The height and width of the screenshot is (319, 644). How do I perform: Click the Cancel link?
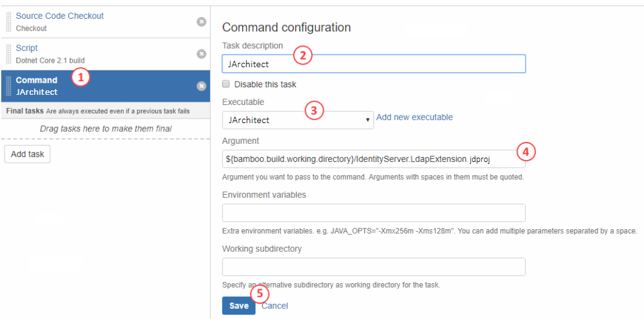(x=275, y=306)
